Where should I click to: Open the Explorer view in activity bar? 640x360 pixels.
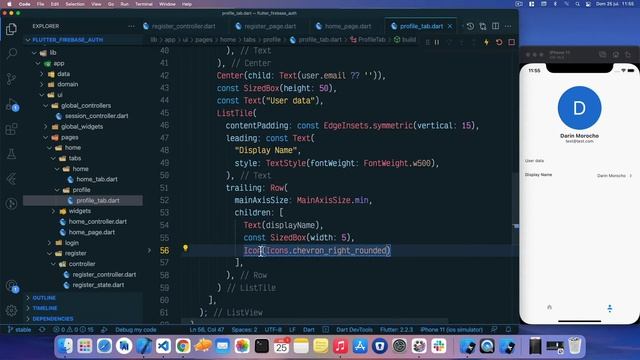(11, 29)
